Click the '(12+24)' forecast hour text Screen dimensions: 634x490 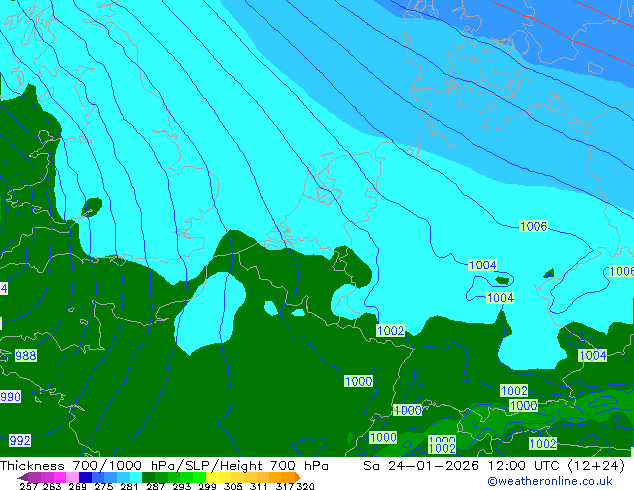coord(596,466)
